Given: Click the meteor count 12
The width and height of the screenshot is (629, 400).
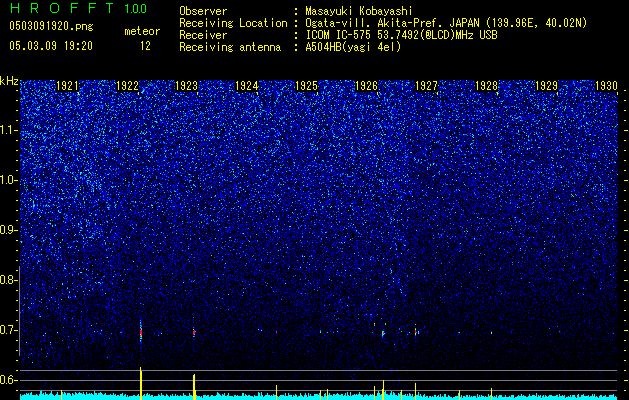Looking at the screenshot, I should tap(145, 46).
